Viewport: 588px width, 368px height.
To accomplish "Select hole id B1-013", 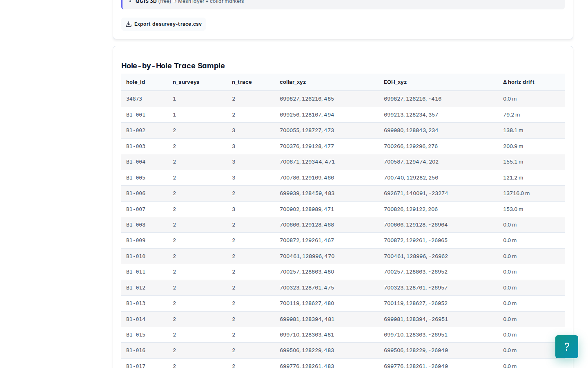I will pyautogui.click(x=136, y=303).
